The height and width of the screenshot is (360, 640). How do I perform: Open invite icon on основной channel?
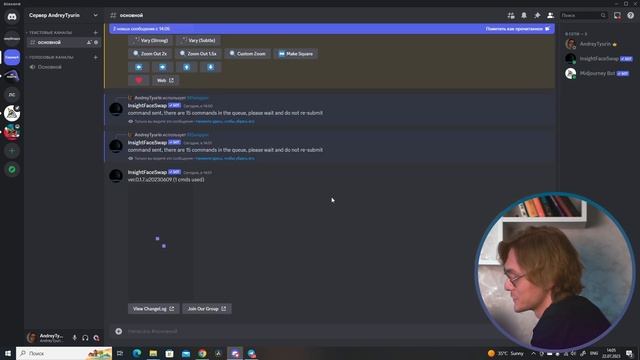89,42
